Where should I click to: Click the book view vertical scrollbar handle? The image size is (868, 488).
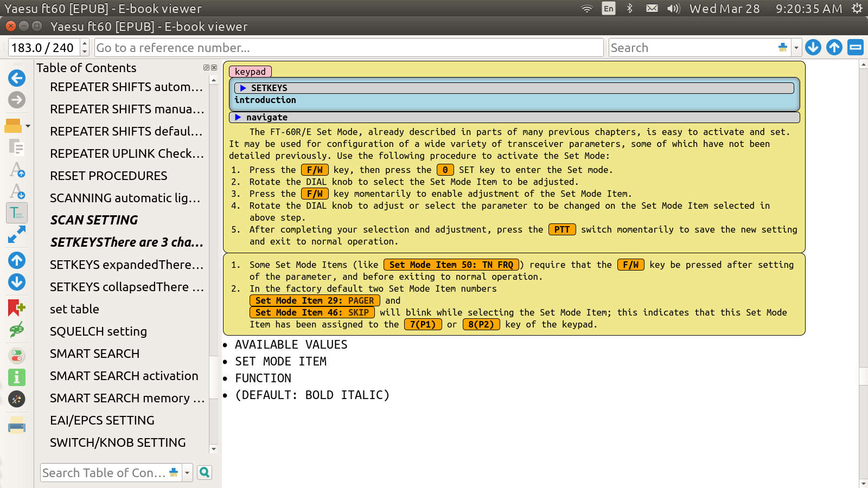[864, 376]
